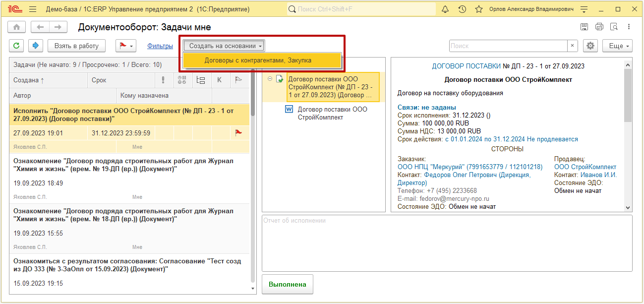Go to the home page
644x304 pixels.
(x=17, y=27)
